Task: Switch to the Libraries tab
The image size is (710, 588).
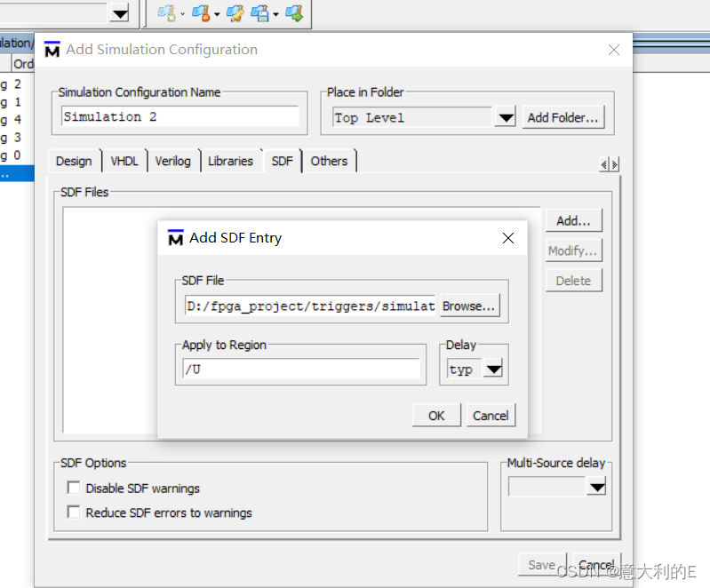Action: click(230, 161)
